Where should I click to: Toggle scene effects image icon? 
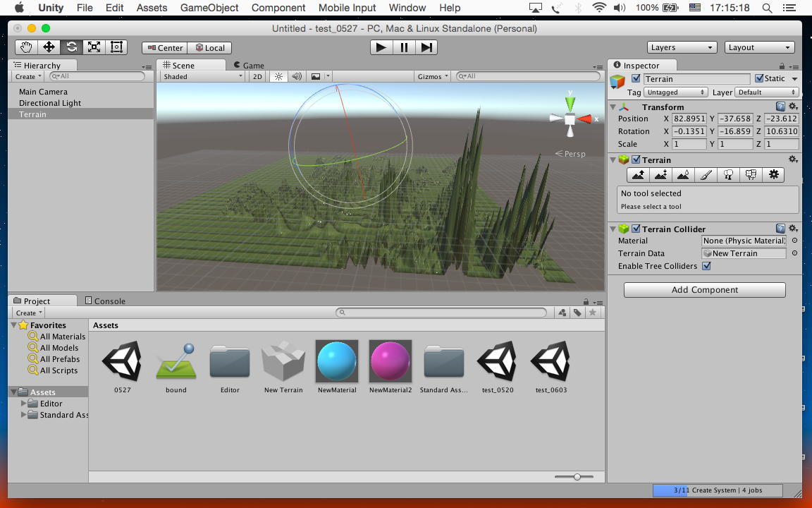pos(315,76)
